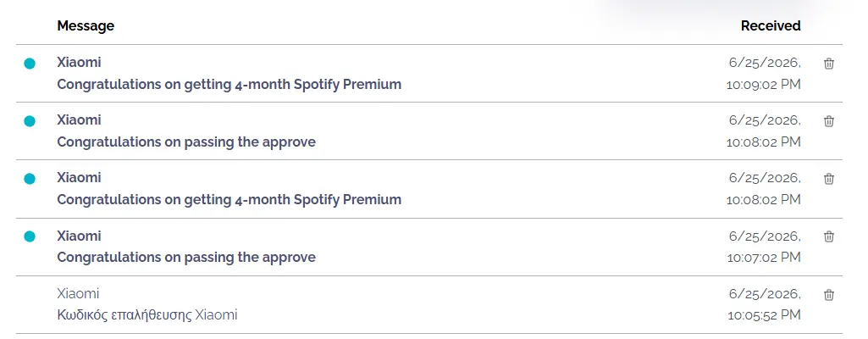
Task: Click the Xiaomi sender name of the read message
Action: pyautogui.click(x=78, y=293)
